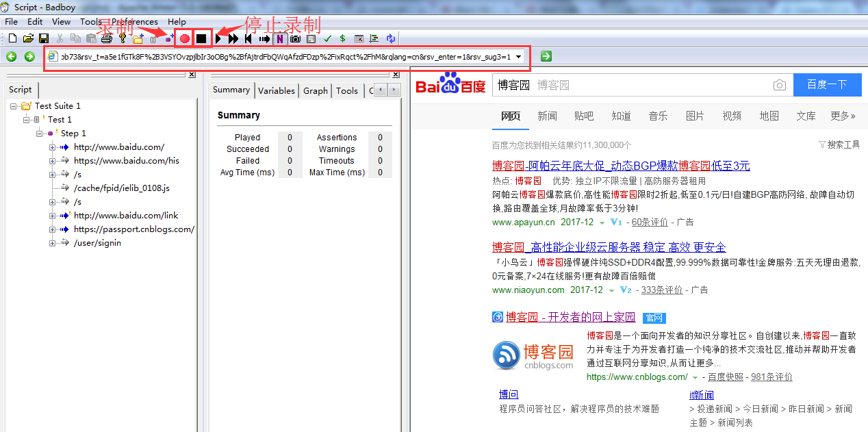Screen dimensions: 868x432
Task: Play the script with the single triangle button
Action: pos(218,38)
